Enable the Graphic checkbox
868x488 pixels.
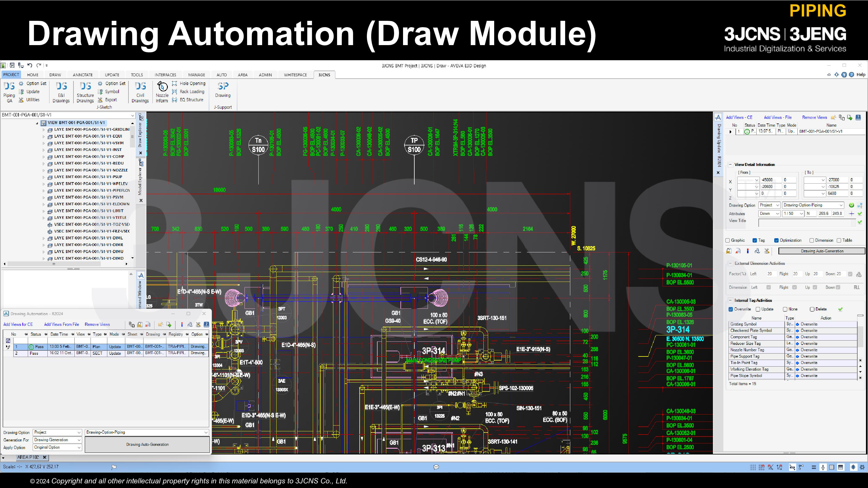(728, 241)
